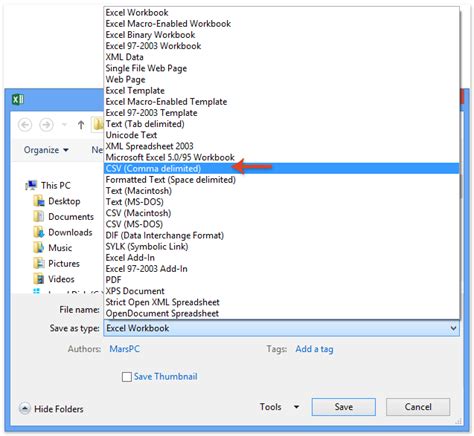Viewport: 474px width, 436px height.
Task: Click the Downloads folder icon
Action: click(x=39, y=232)
